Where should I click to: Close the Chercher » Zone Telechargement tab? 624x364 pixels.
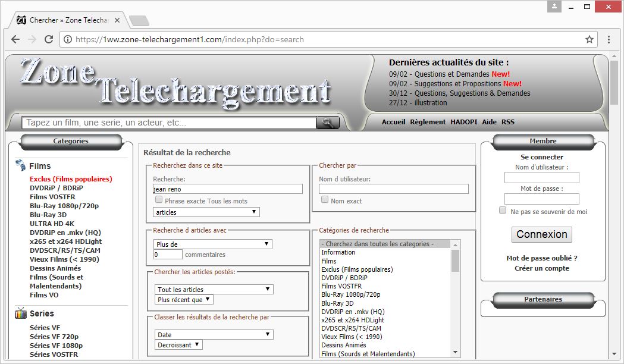[117, 20]
